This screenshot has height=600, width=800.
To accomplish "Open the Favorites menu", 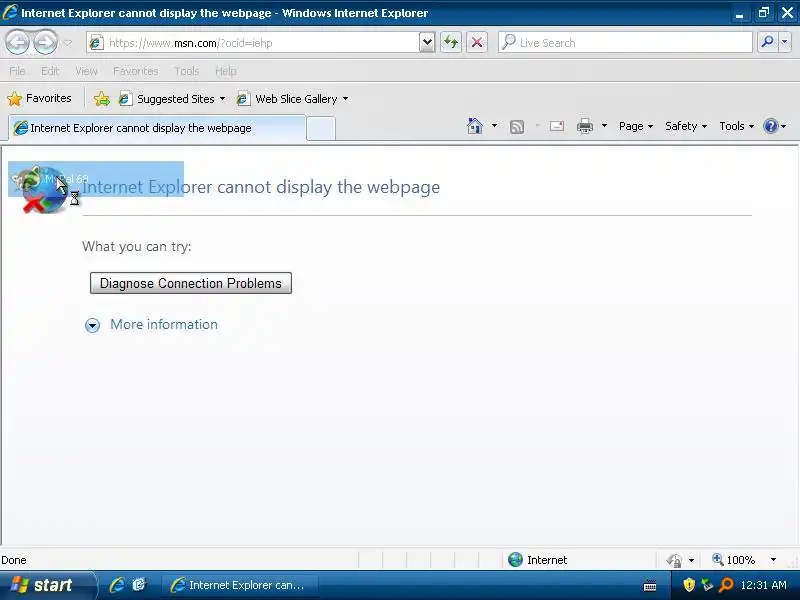I will (x=136, y=71).
